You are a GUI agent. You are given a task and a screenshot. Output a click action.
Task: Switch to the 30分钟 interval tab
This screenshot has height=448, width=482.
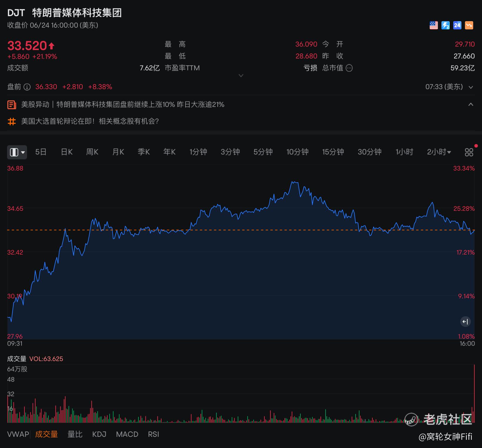[370, 152]
